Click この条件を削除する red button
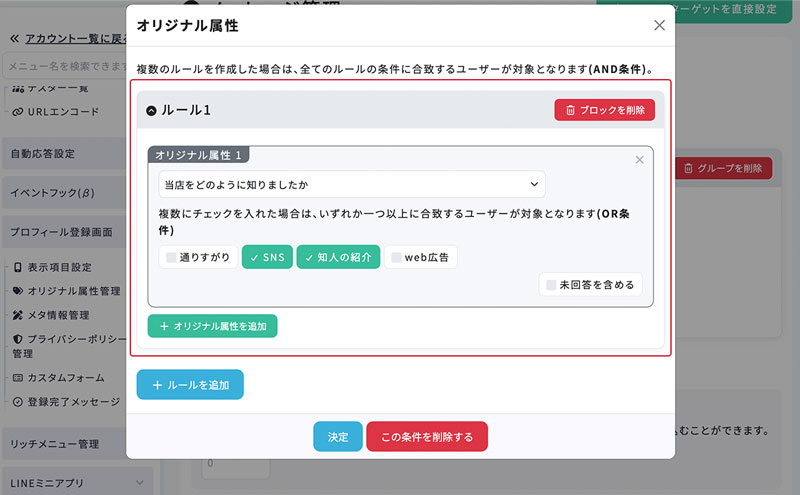The height and width of the screenshot is (495, 800). coord(426,437)
